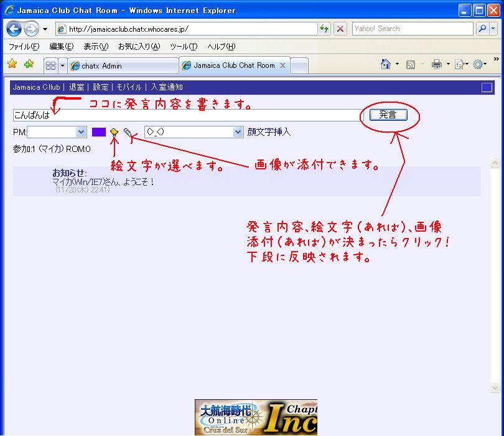Screen dimensions: 504x436
Task: Open the 編集(E) menu
Action: pyautogui.click(x=61, y=47)
